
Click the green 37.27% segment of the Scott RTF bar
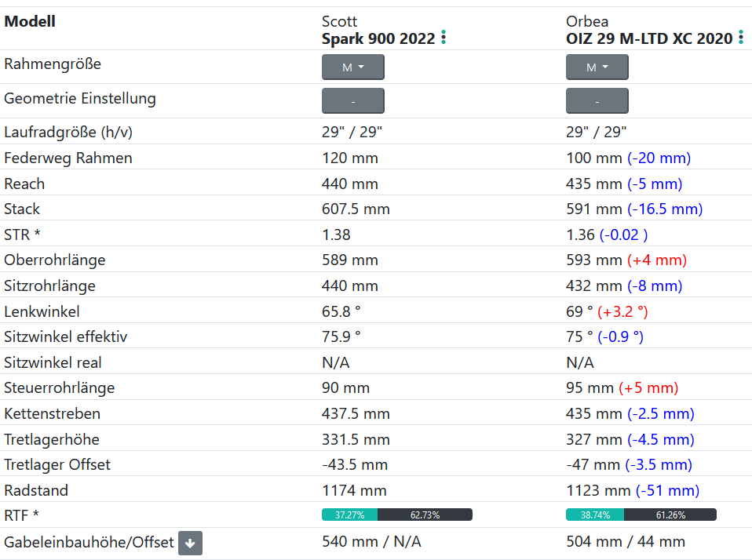point(349,515)
